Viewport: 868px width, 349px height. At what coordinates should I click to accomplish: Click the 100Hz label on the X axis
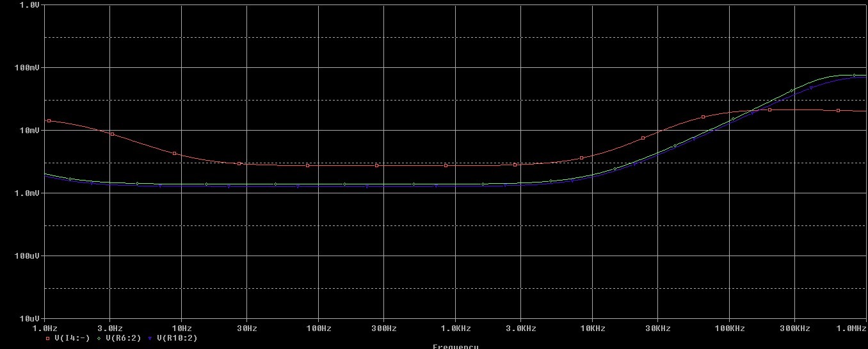[318, 329]
